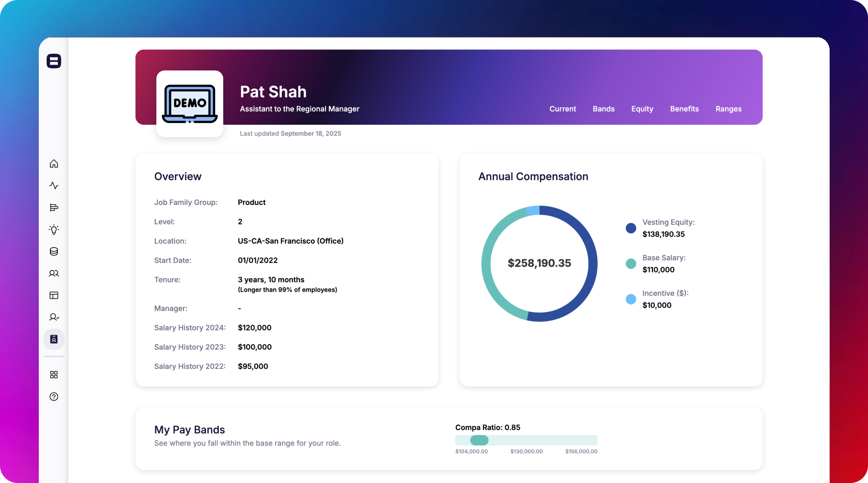Select the bar chart sidebar icon
This screenshot has height=483, width=868.
pos(54,208)
